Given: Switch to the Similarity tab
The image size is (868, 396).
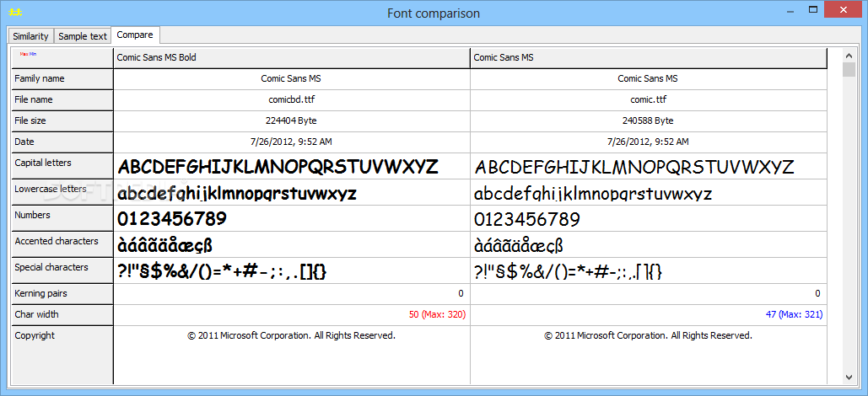Looking at the screenshot, I should (x=31, y=36).
